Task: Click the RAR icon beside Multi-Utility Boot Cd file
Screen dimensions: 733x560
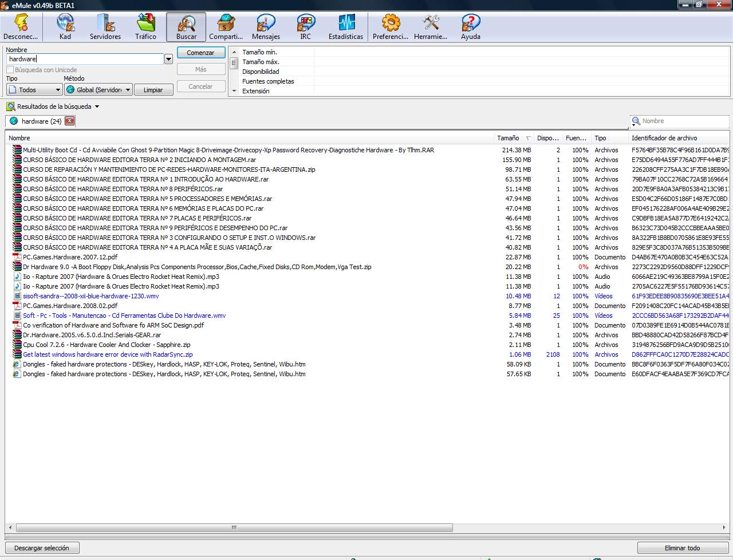Action: coord(17,150)
